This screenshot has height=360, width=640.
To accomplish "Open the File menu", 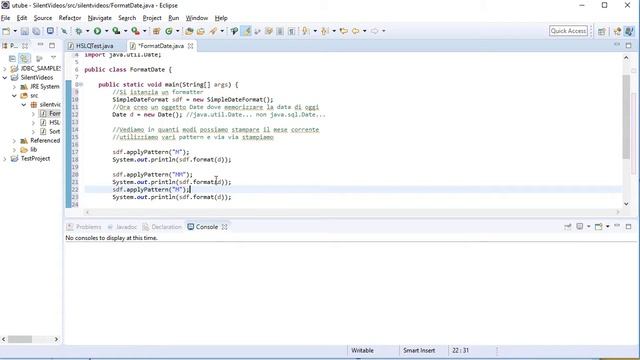I will tap(6, 18).
